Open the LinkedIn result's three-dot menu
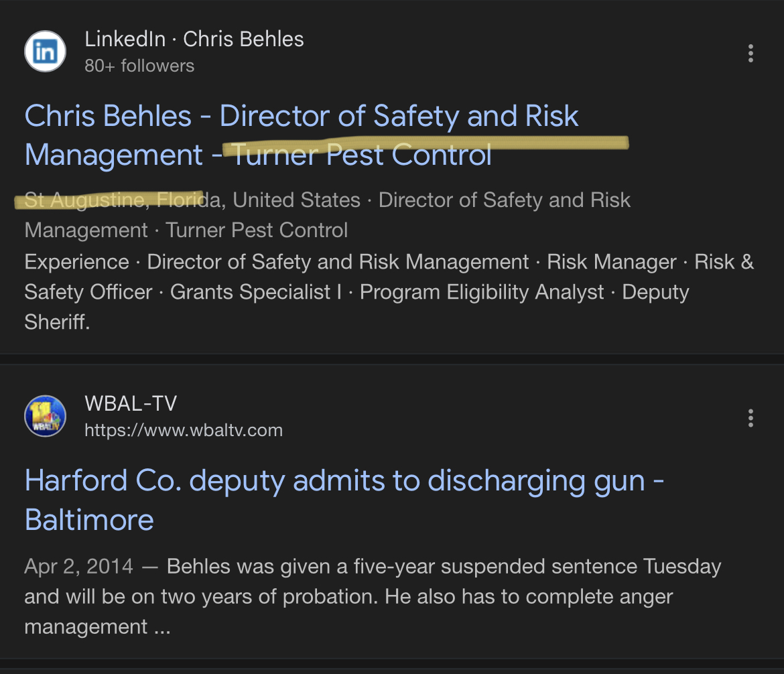Screen dimensions: 784x674 (750, 53)
